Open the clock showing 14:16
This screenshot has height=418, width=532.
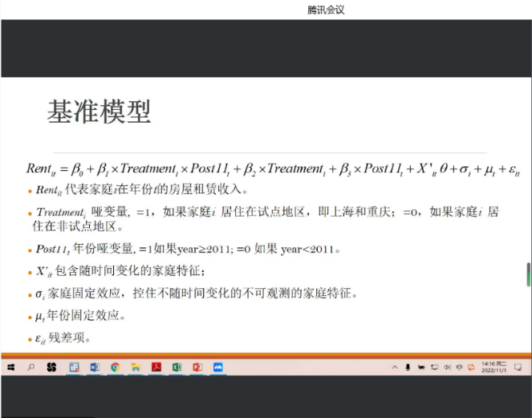493,367
